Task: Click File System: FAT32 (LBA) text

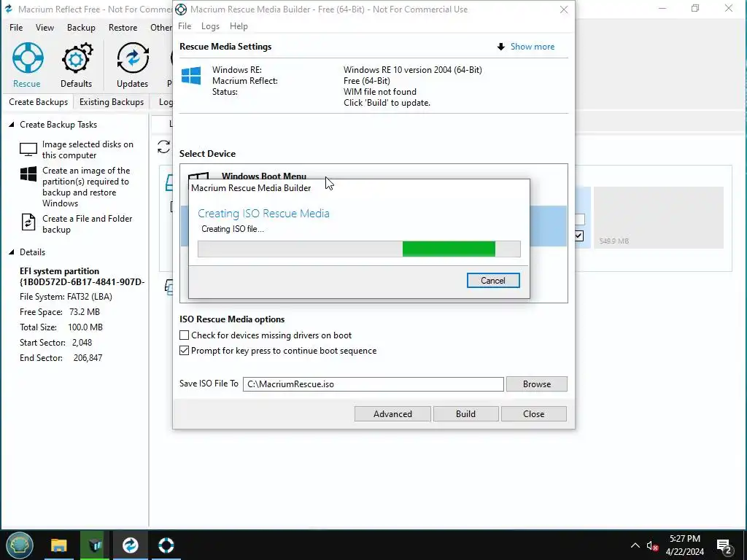Action: click(66, 297)
